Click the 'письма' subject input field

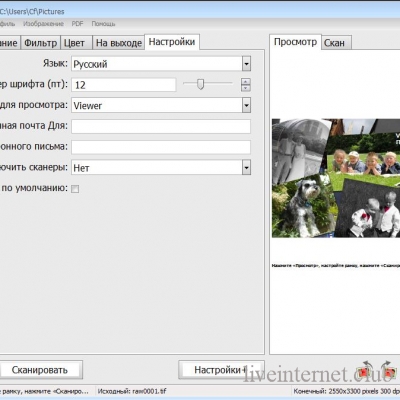click(x=161, y=147)
